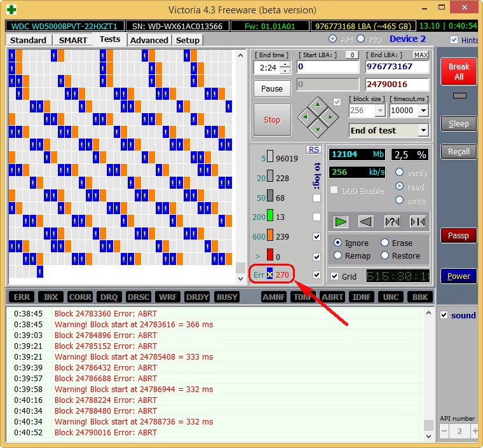Switch to the SMART tab
The height and width of the screenshot is (448, 483).
pos(73,40)
